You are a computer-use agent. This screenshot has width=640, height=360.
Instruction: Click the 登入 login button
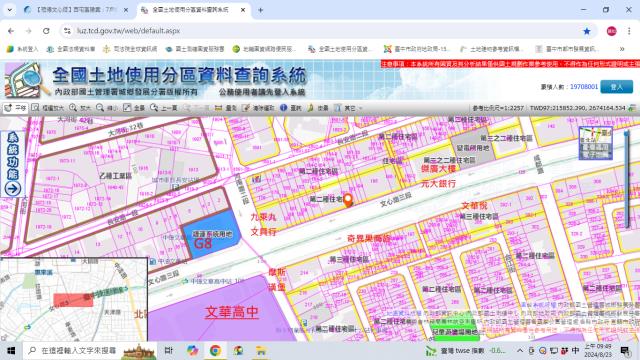click(616, 87)
